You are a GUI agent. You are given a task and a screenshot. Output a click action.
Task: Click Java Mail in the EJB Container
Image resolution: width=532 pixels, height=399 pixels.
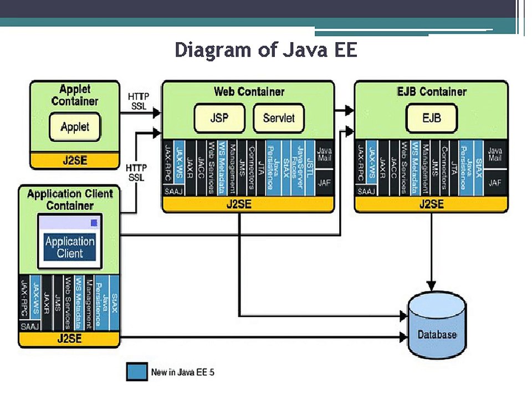495,155
